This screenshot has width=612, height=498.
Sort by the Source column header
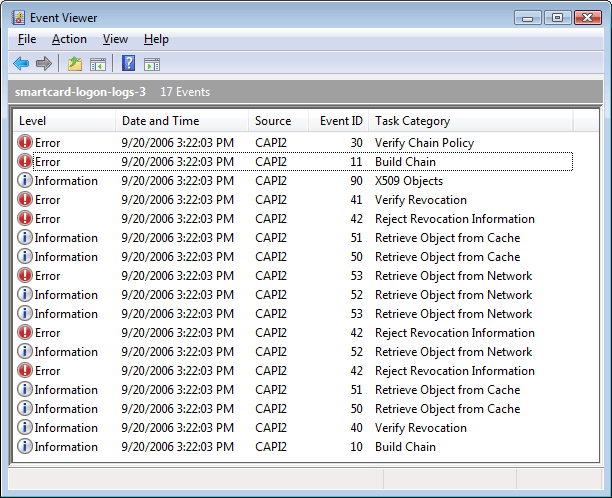(279, 121)
